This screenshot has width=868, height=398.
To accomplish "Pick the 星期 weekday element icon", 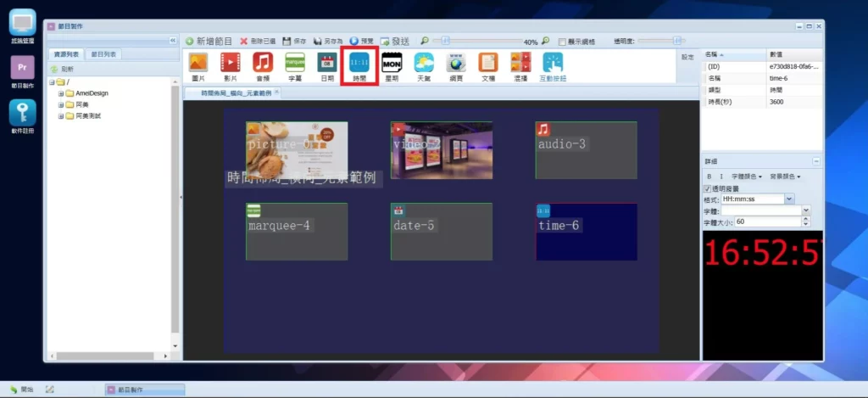I will point(391,64).
